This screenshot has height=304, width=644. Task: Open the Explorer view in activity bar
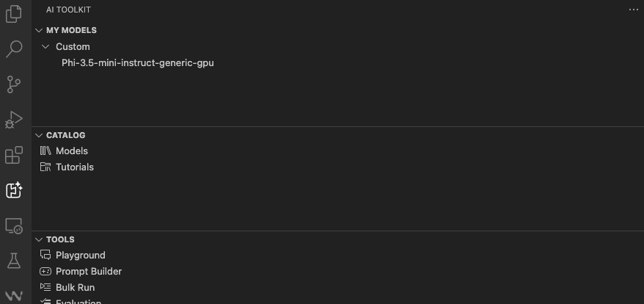13,13
